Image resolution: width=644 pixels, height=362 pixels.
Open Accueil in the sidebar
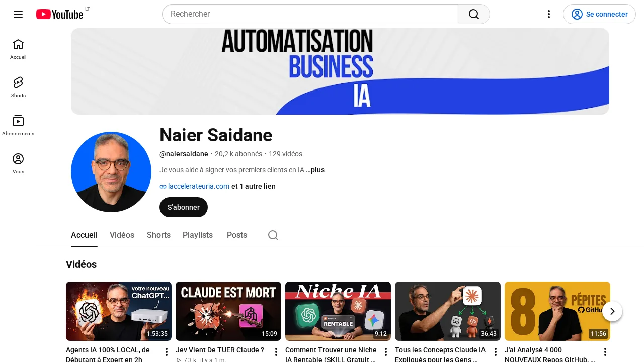point(18,49)
